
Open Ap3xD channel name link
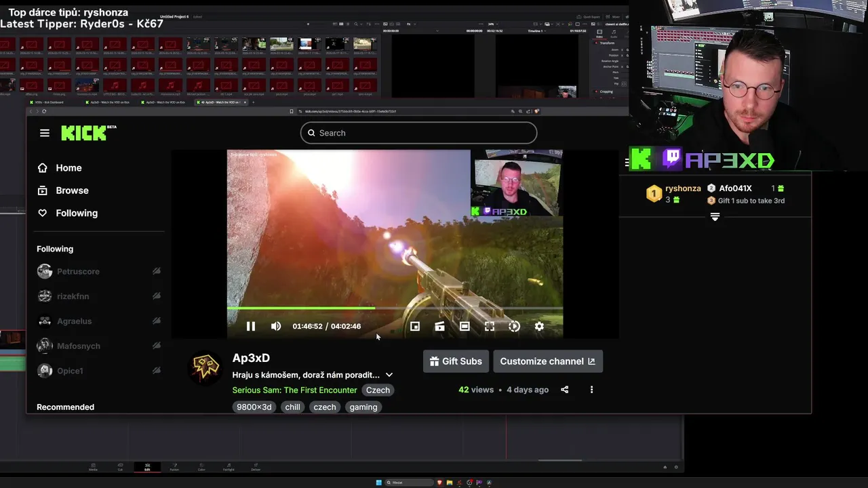point(251,358)
